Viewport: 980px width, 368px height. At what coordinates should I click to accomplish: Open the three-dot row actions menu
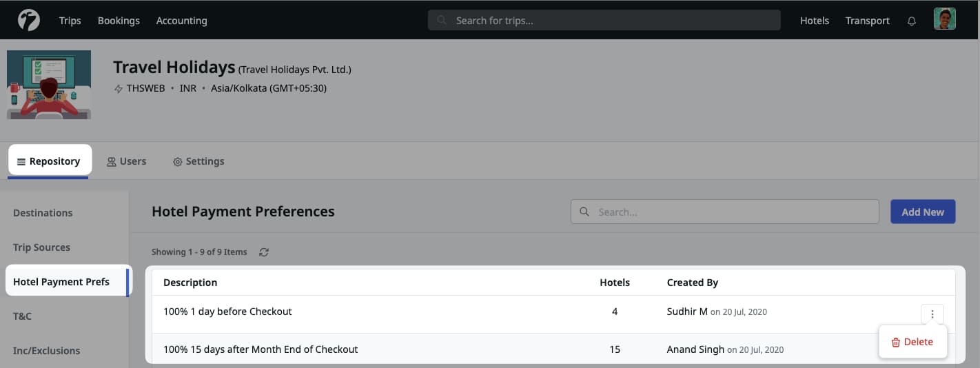pos(932,314)
